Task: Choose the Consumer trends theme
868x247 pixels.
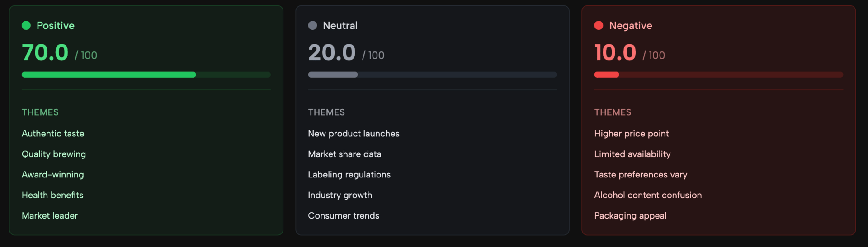Action: [344, 216]
